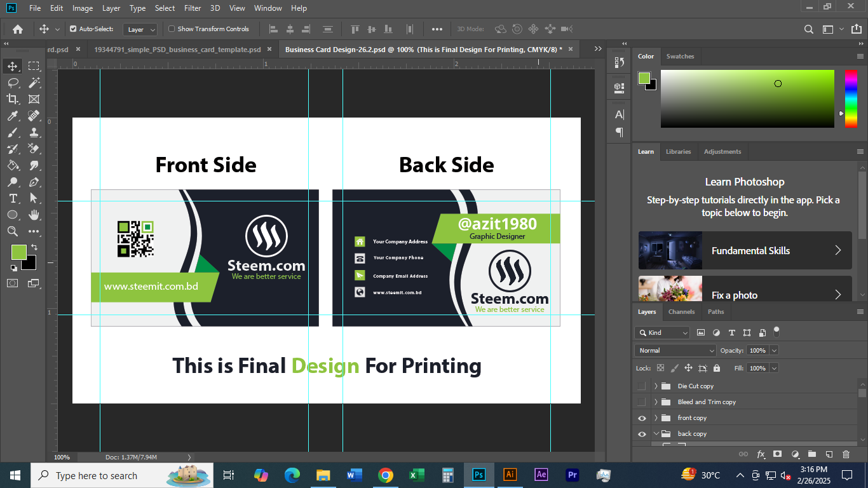Open the layer filter Kind dropdown

pyautogui.click(x=662, y=332)
